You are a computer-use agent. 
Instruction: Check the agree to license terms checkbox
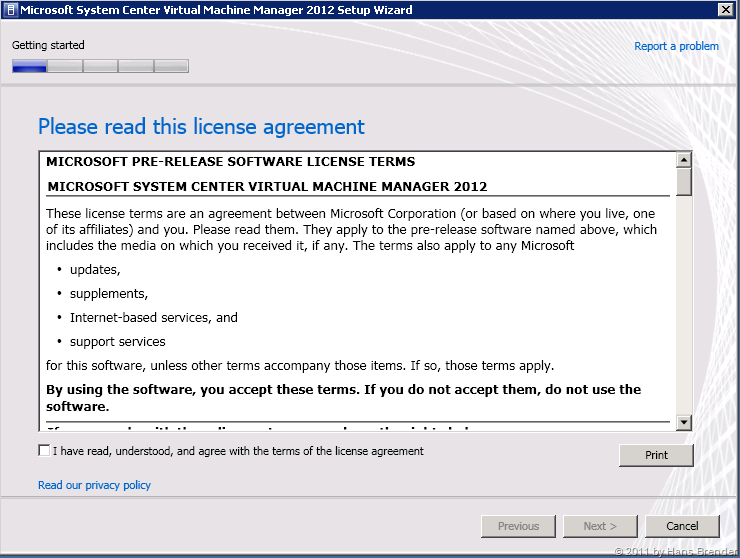pyautogui.click(x=44, y=451)
